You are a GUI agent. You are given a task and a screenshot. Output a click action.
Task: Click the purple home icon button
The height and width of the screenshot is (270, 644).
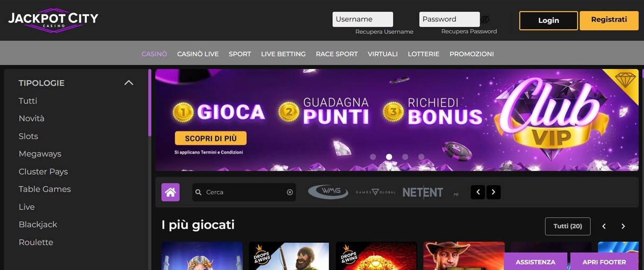point(171,192)
